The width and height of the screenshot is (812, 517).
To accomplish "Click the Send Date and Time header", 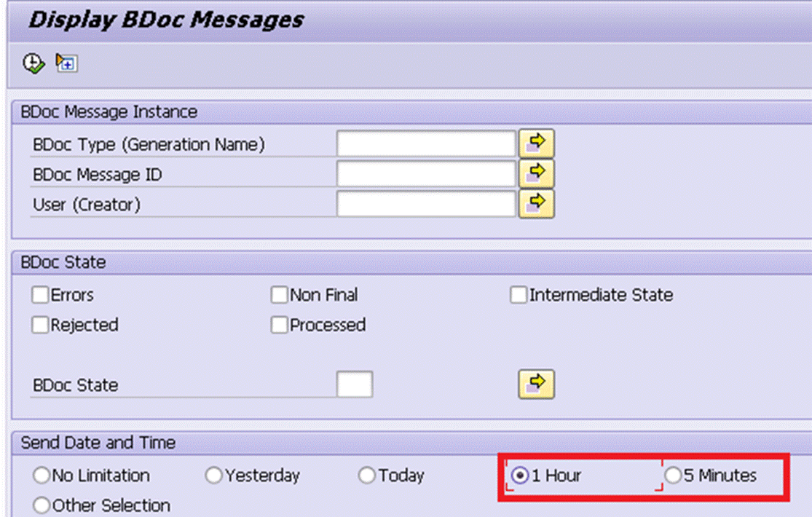I will pyautogui.click(x=98, y=443).
